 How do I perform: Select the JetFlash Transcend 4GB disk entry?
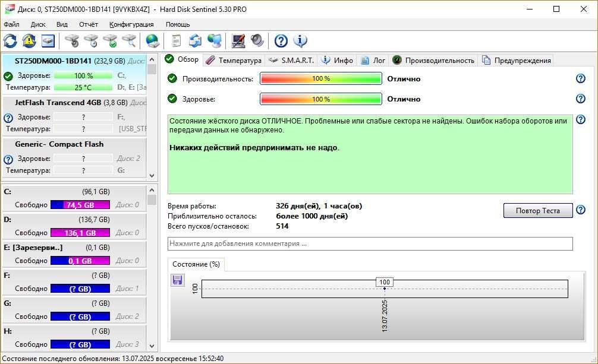coord(74,116)
